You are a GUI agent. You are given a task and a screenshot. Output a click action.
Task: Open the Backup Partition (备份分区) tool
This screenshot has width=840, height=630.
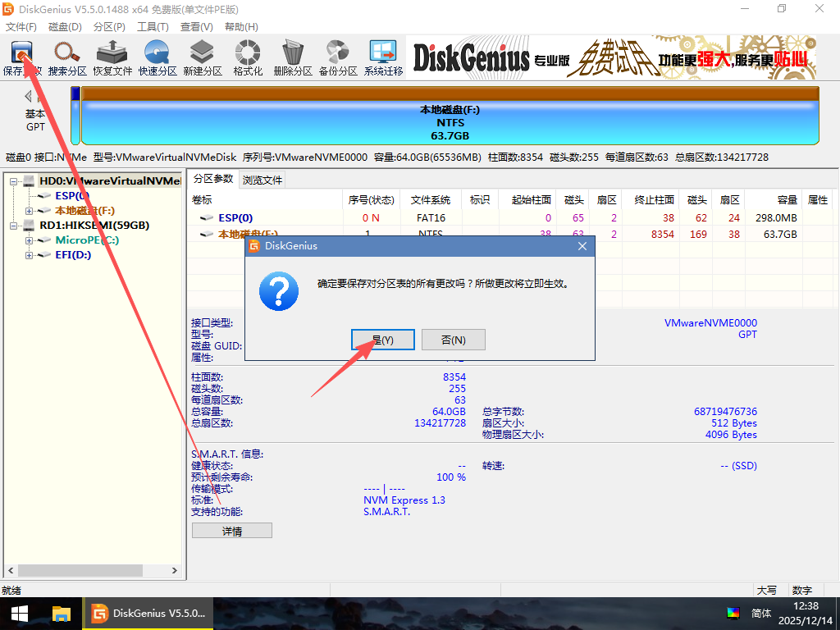(x=338, y=57)
